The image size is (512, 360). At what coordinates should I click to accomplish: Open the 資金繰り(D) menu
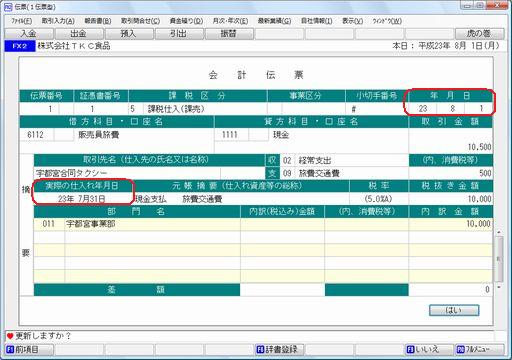pyautogui.click(x=186, y=21)
